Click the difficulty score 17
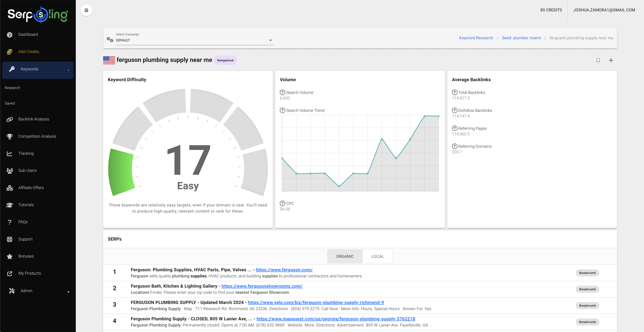The image size is (644, 332). (189, 160)
